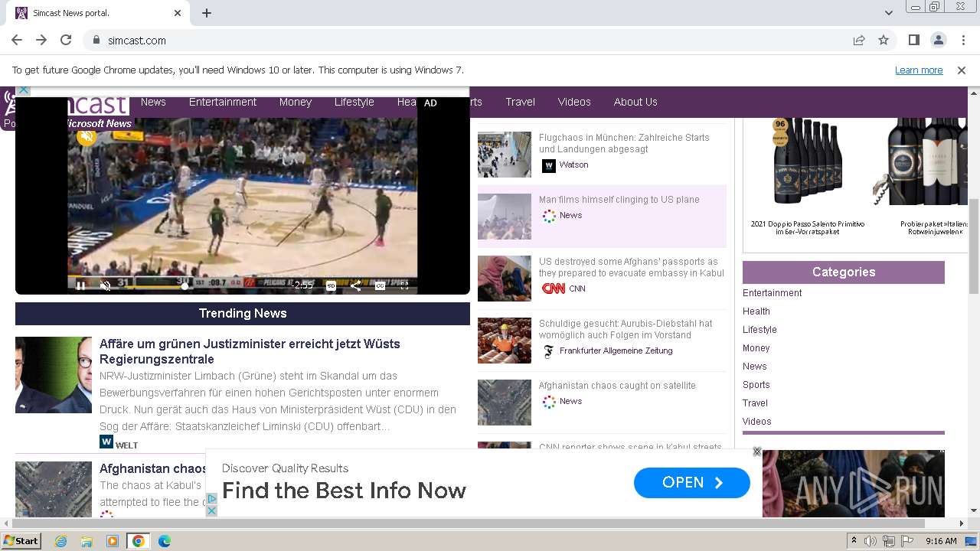Open Chrome side panel
980x551 pixels.
point(914,41)
